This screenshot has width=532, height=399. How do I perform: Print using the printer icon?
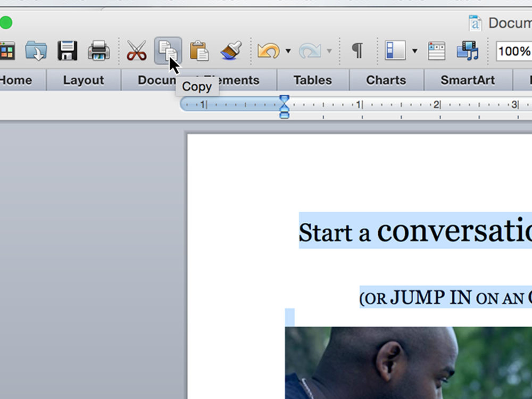coord(99,51)
